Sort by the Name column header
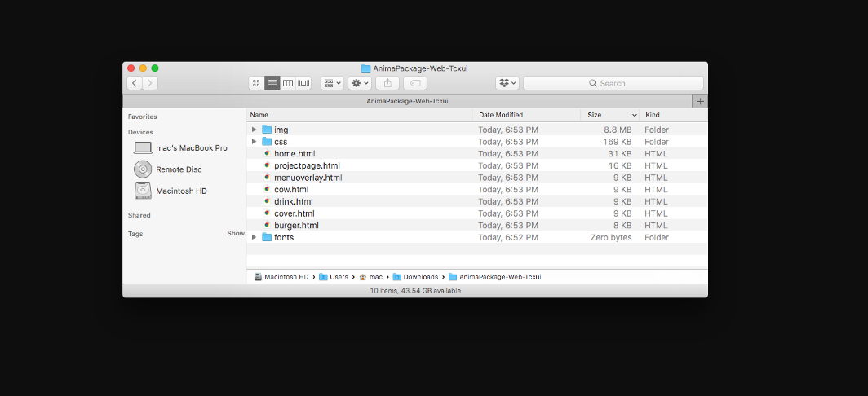 (359, 115)
